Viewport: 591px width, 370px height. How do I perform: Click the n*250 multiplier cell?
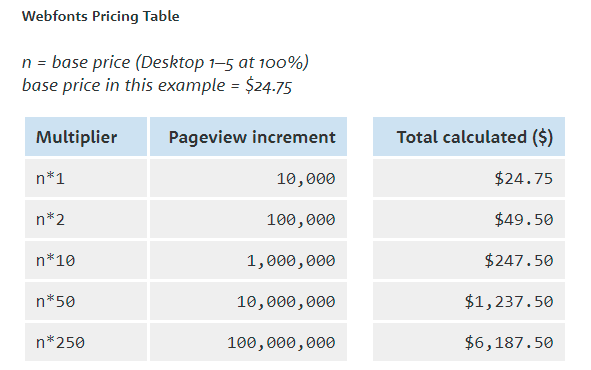coord(86,342)
